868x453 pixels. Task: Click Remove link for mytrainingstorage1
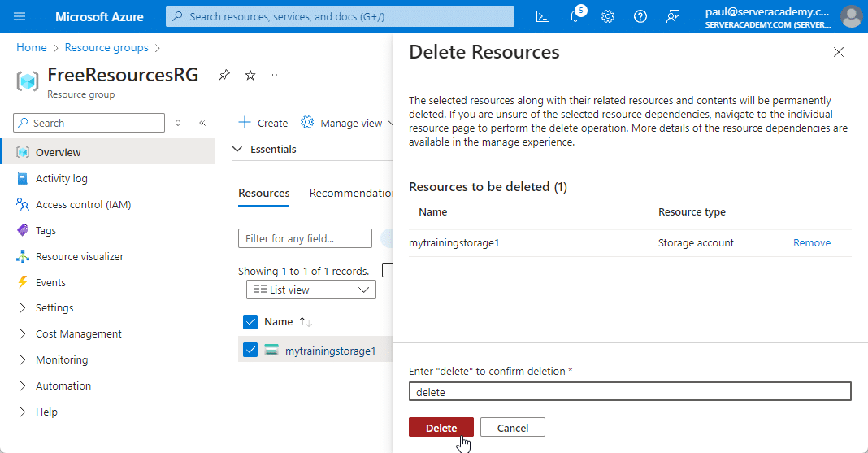811,242
